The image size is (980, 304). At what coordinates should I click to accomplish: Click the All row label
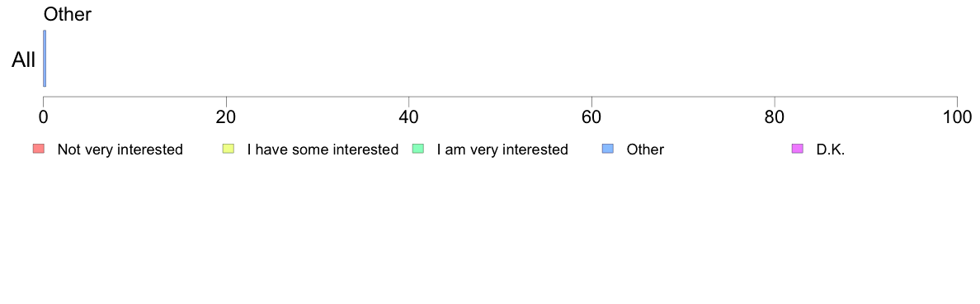pyautogui.click(x=24, y=60)
